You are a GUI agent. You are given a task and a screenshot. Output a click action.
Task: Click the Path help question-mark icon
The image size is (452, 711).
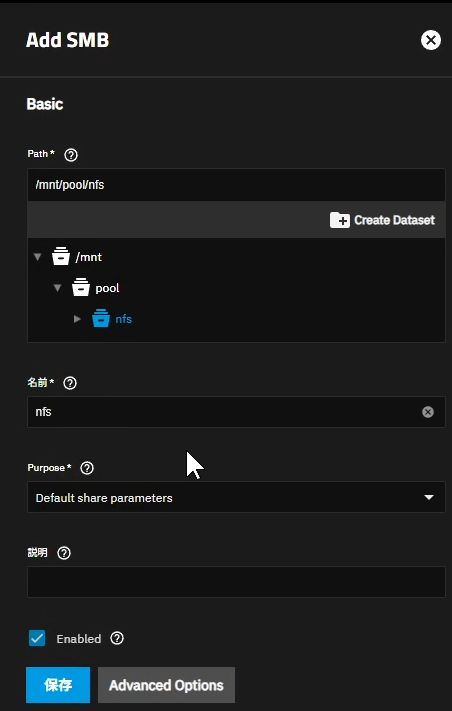[71, 155]
